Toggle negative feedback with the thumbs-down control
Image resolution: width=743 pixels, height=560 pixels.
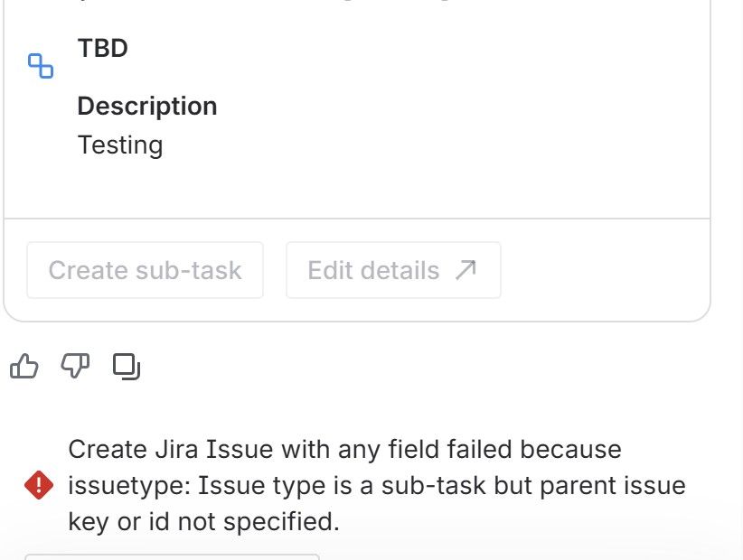pos(77,365)
